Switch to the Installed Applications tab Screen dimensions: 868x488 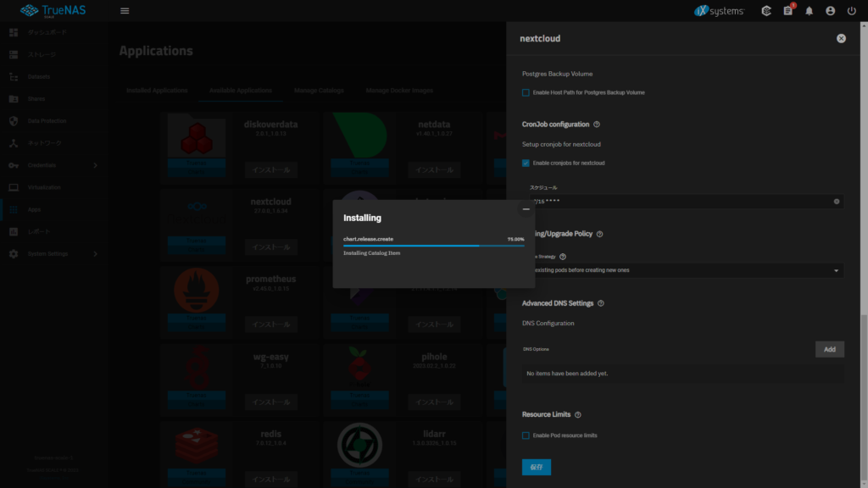click(x=156, y=91)
